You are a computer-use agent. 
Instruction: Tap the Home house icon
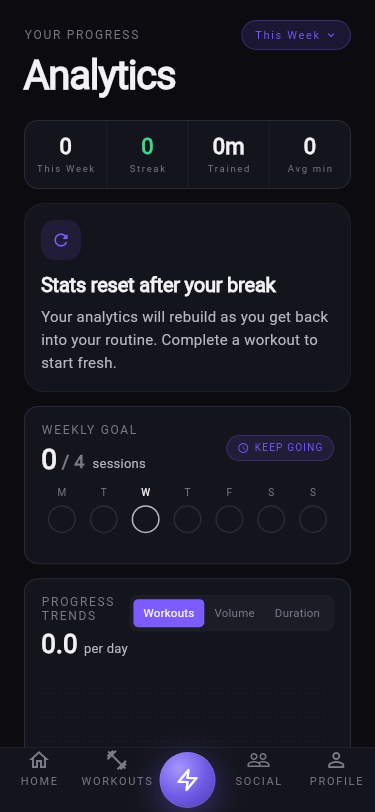click(39, 760)
